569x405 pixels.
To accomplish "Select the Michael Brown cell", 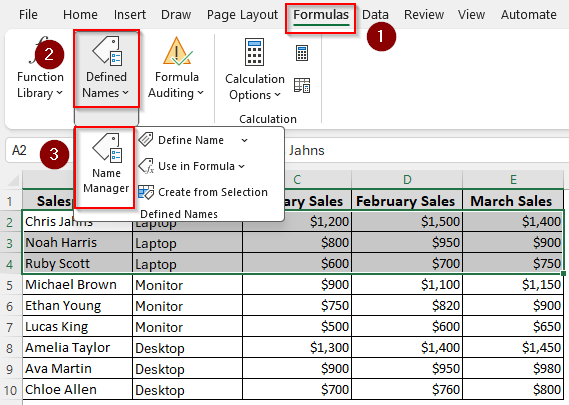I will click(x=78, y=285).
